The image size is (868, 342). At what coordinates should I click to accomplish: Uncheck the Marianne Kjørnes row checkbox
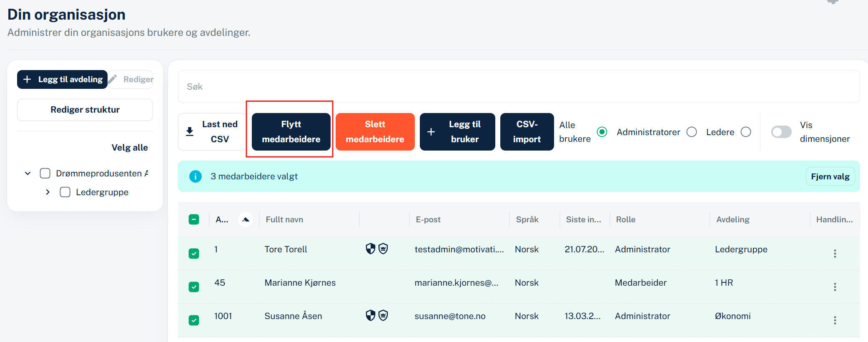[x=194, y=287]
